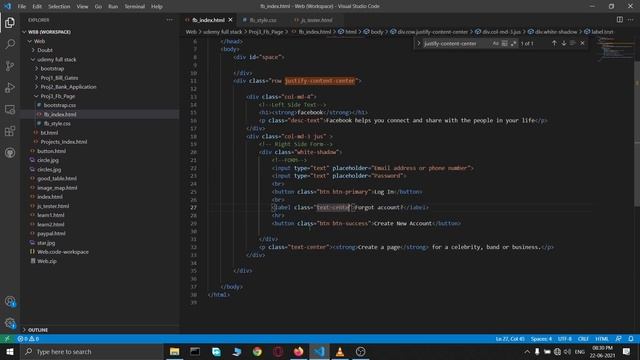This screenshot has height=360, width=640.
Task: Click the taskbar search box
Action: pos(92,351)
